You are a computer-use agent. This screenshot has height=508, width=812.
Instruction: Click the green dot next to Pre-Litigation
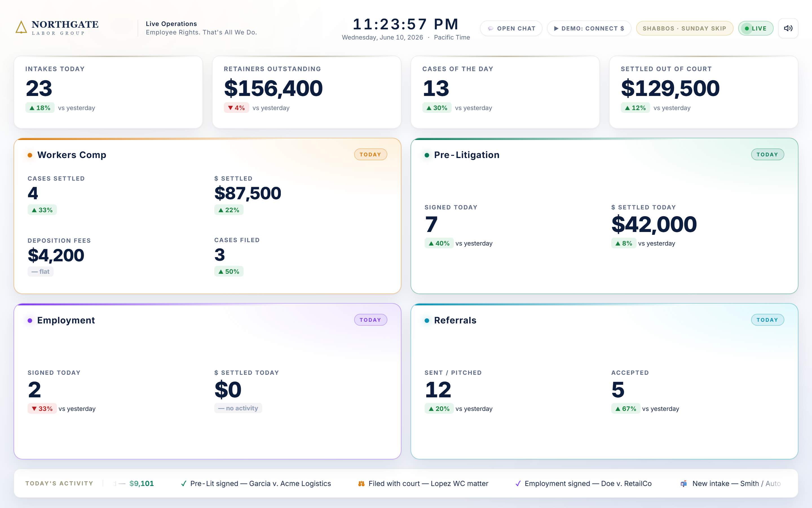[x=427, y=155]
